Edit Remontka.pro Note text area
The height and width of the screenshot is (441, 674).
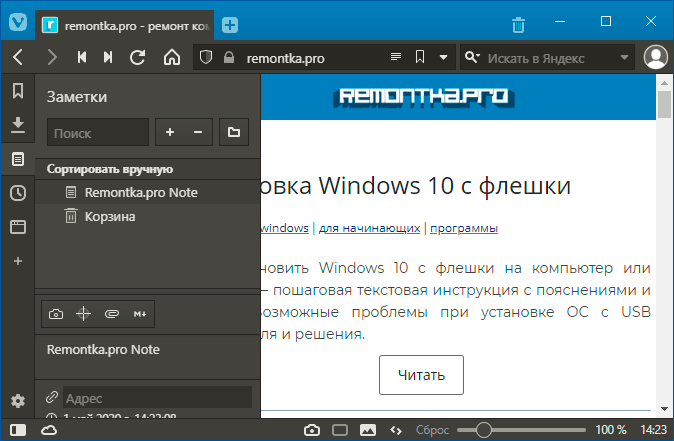point(147,357)
